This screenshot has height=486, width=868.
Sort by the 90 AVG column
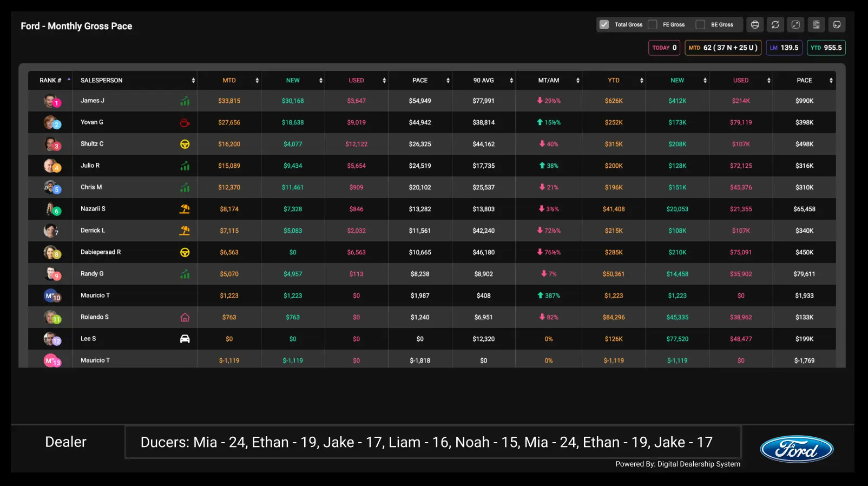pyautogui.click(x=484, y=80)
